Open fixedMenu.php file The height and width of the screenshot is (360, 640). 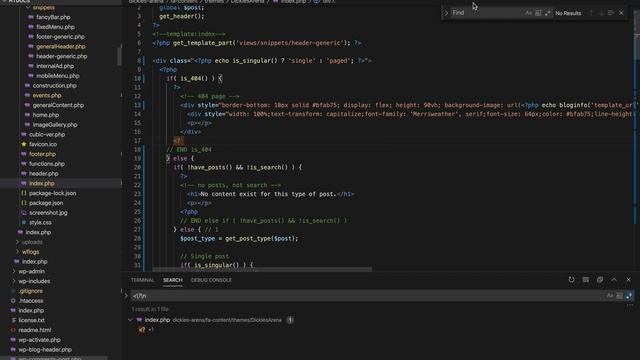pyautogui.click(x=55, y=27)
